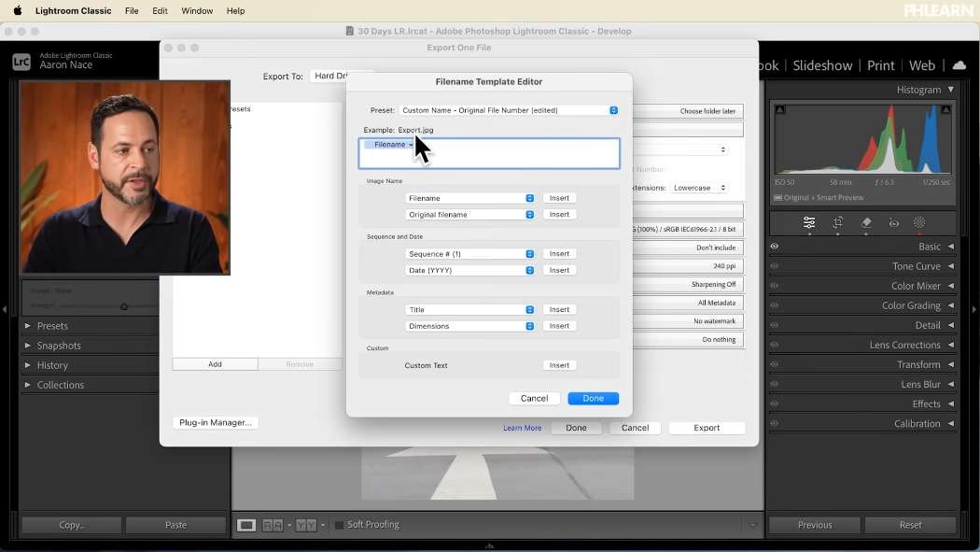Toggle Color Mixer panel visibility eye
Screen dimensions: 980x552
775,286
